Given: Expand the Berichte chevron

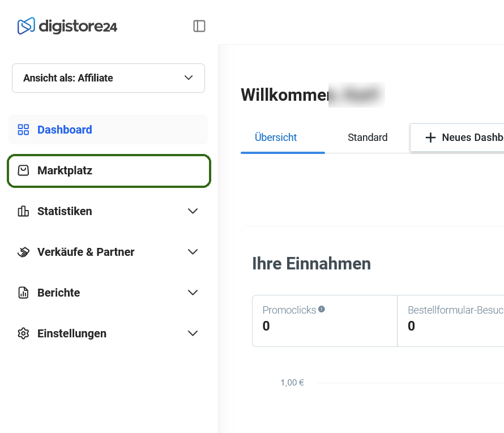Looking at the screenshot, I should (x=193, y=293).
